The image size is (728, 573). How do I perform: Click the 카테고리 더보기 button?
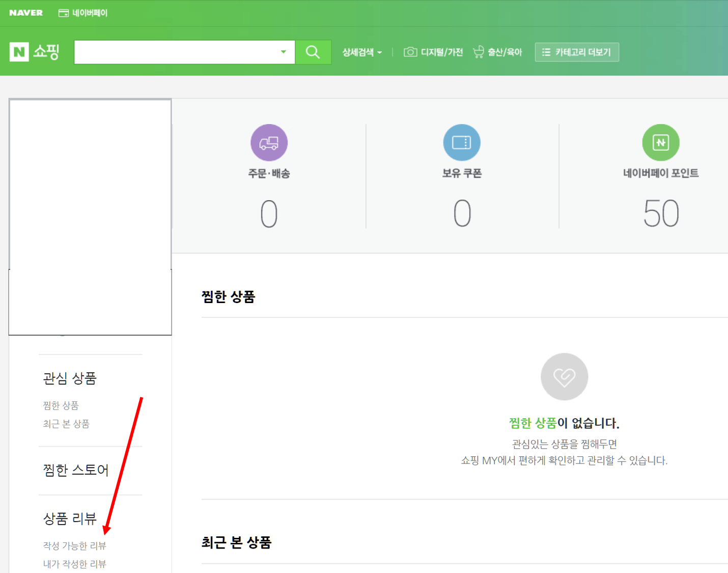coord(577,52)
